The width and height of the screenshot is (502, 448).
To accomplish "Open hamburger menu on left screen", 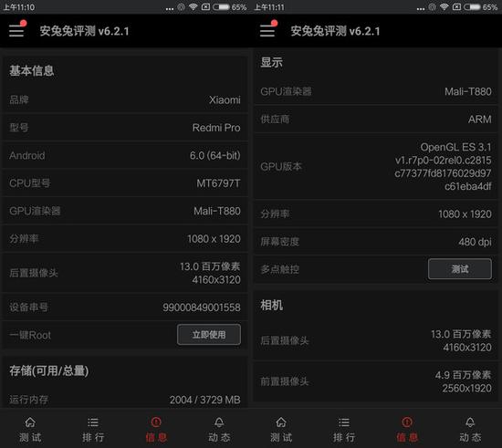I will (16, 30).
